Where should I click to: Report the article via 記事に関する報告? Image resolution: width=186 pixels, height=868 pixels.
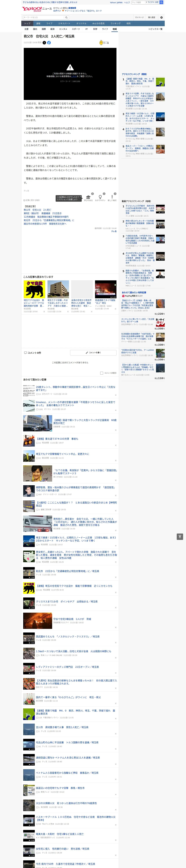click(31, 200)
